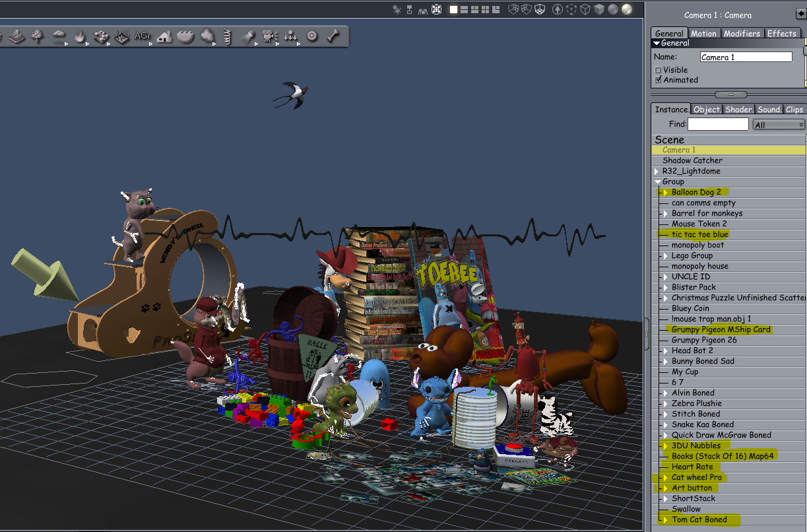This screenshot has height=532, width=807.
Task: Expand Barrel for monkeys node
Action: tap(666, 214)
